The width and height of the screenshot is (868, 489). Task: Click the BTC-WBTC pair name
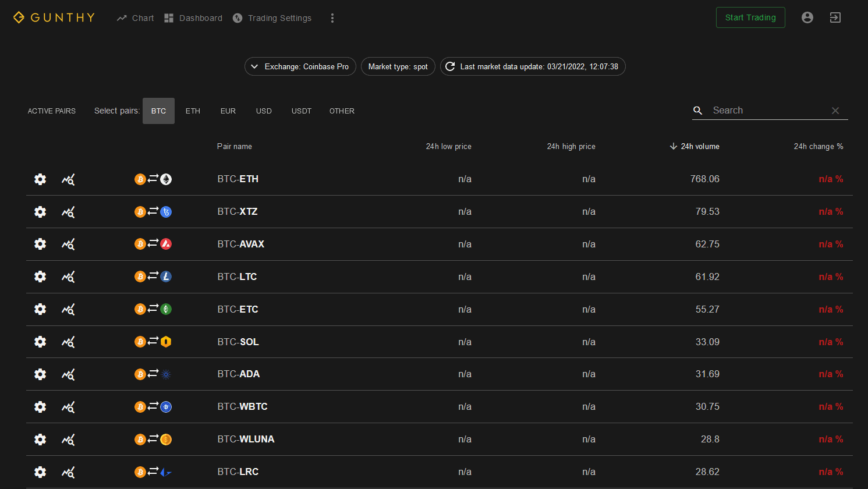(x=242, y=407)
